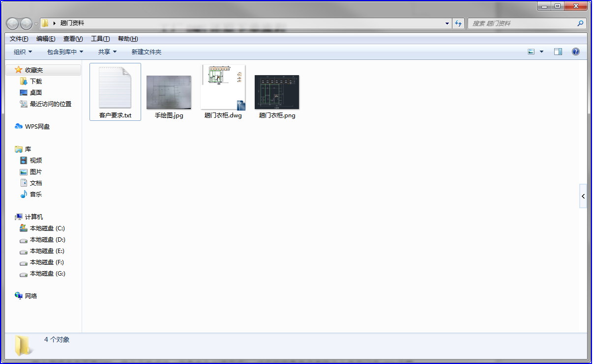Refresh the folder view
Viewport: 593px width, 364px height.
point(458,23)
